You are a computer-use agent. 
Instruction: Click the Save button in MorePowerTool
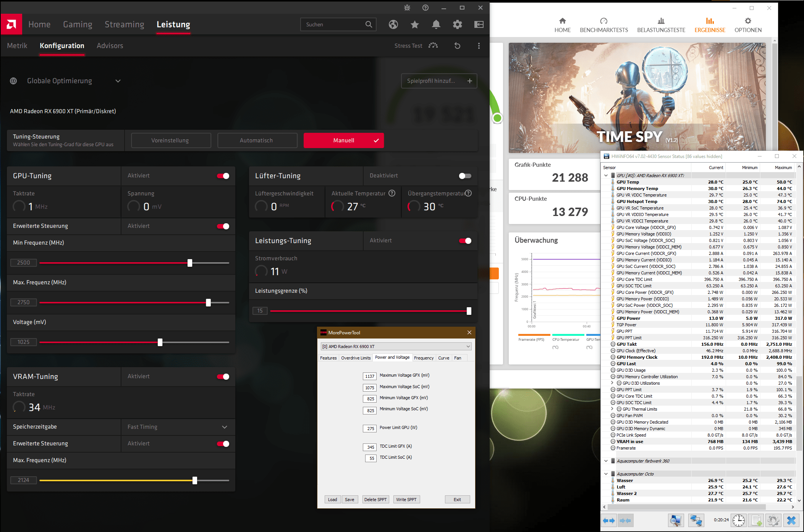click(x=349, y=500)
